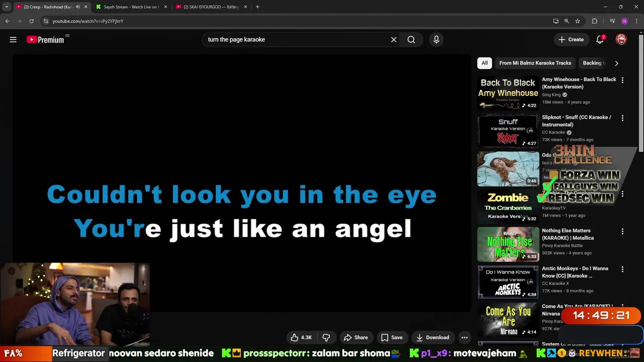Mute the Creep tab via speaker icon

click(x=77, y=7)
